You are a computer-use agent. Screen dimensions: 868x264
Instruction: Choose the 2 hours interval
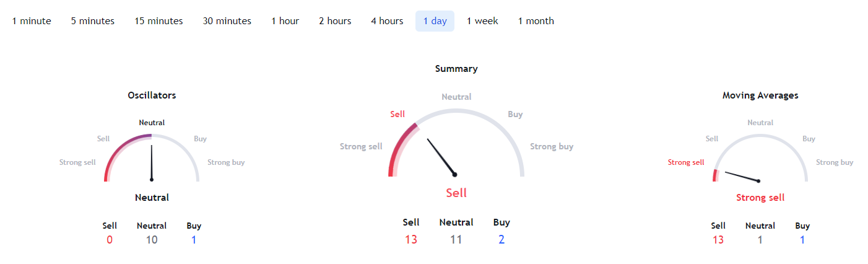point(335,21)
